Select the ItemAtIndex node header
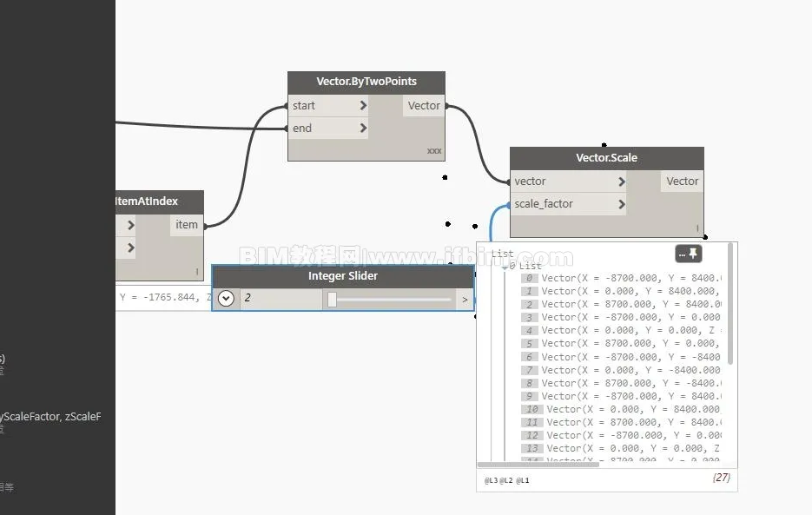Image resolution: width=812 pixels, height=515 pixels. coord(160,201)
